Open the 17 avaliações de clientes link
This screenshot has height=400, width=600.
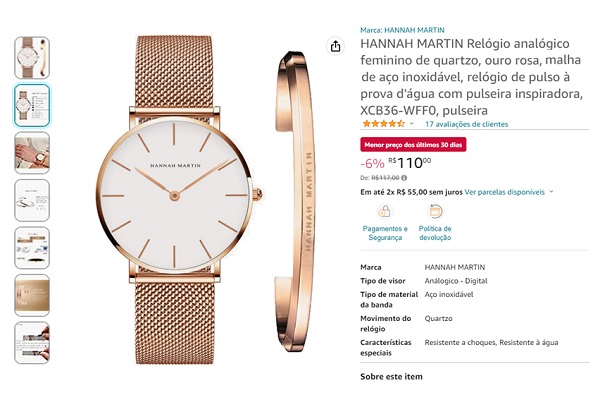tap(466, 124)
